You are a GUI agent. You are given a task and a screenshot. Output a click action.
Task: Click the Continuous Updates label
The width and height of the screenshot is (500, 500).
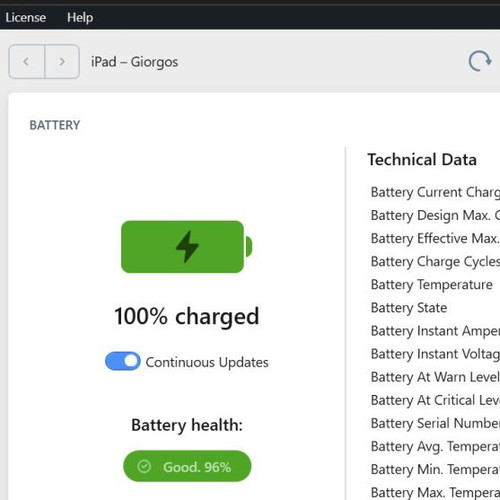[x=207, y=362]
